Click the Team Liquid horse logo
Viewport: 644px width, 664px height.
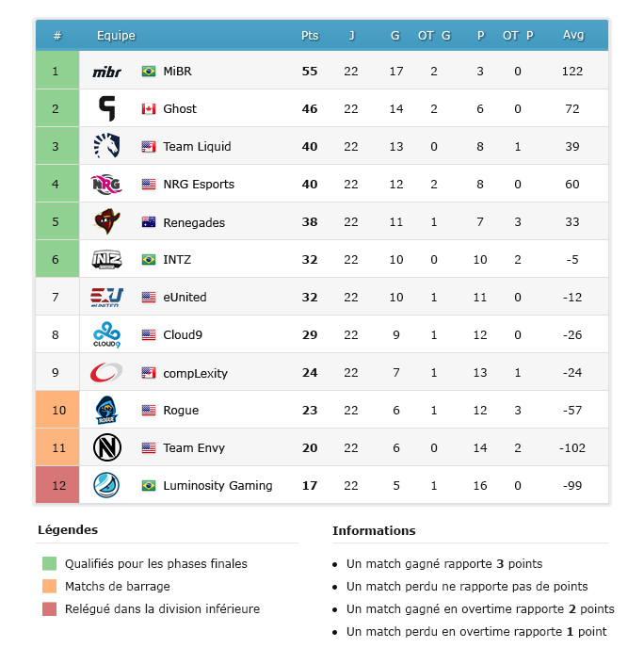[106, 146]
